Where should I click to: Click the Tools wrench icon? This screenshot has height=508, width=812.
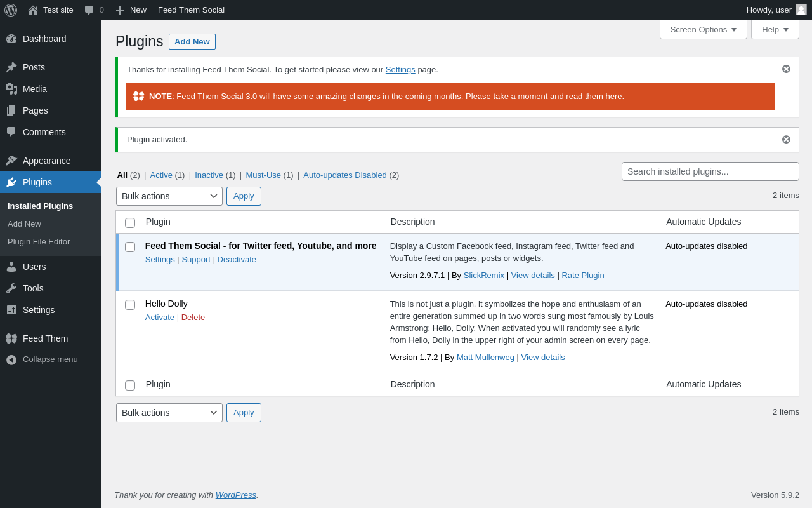click(11, 288)
